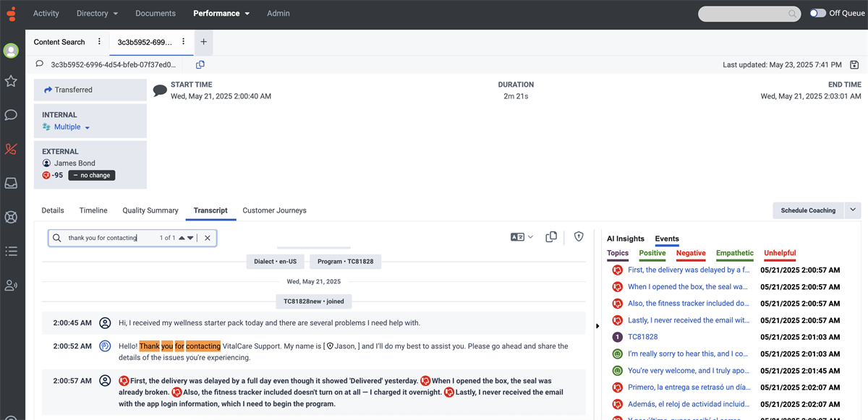
Task: Click the save icon beside Last updated
Action: [x=854, y=65]
